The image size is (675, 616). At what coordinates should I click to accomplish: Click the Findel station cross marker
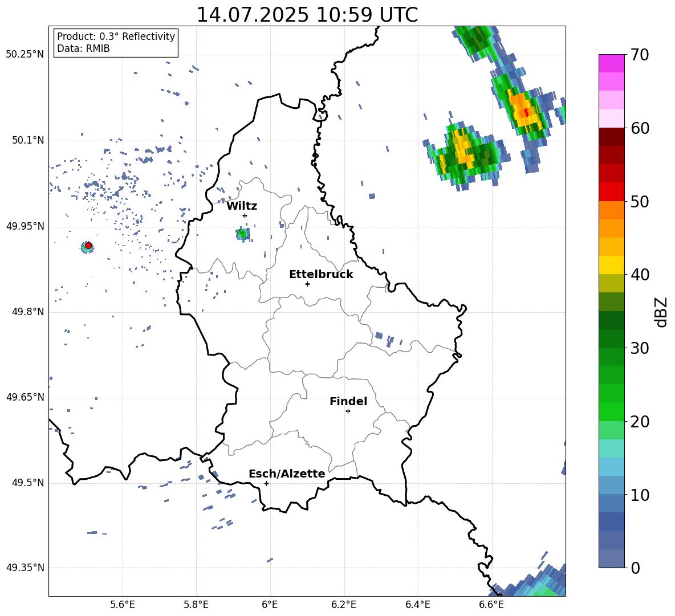tap(348, 411)
